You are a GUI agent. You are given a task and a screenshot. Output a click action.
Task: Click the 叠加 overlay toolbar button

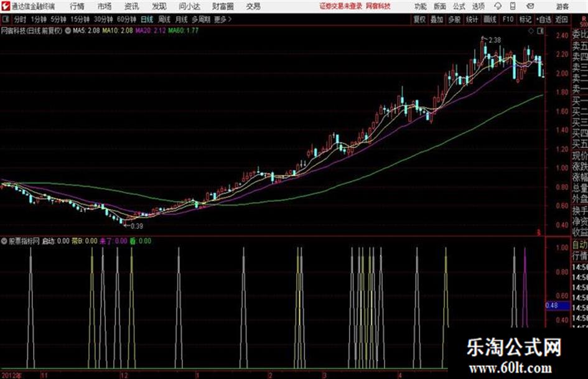[437, 19]
